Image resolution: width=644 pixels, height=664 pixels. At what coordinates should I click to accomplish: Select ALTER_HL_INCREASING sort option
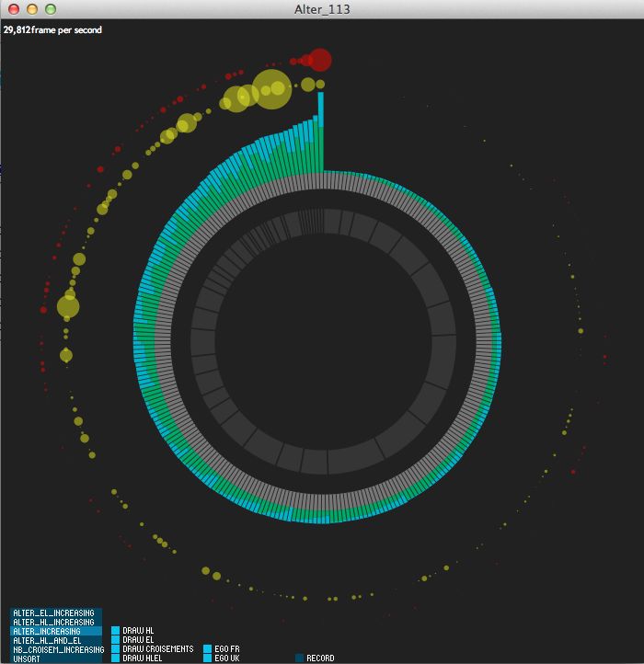coord(55,622)
